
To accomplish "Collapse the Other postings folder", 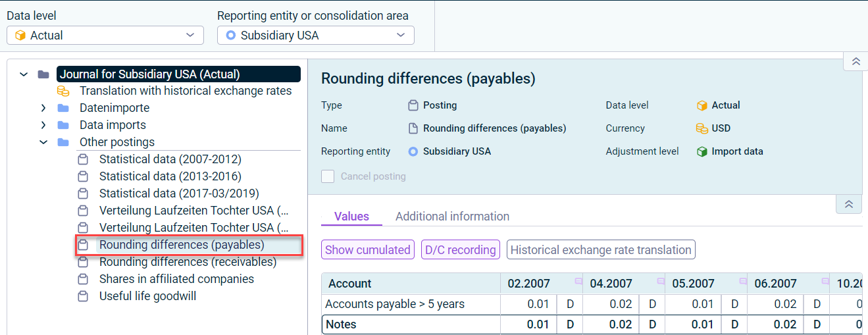I will tap(43, 142).
